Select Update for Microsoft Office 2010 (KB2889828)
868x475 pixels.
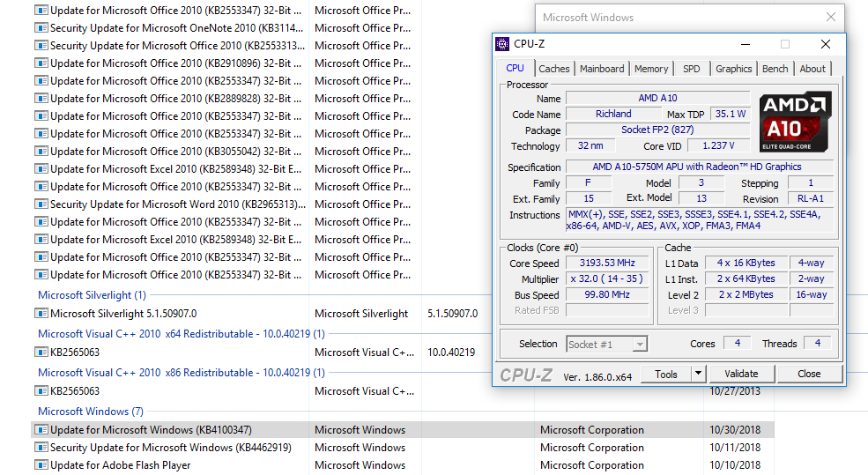pyautogui.click(x=175, y=98)
